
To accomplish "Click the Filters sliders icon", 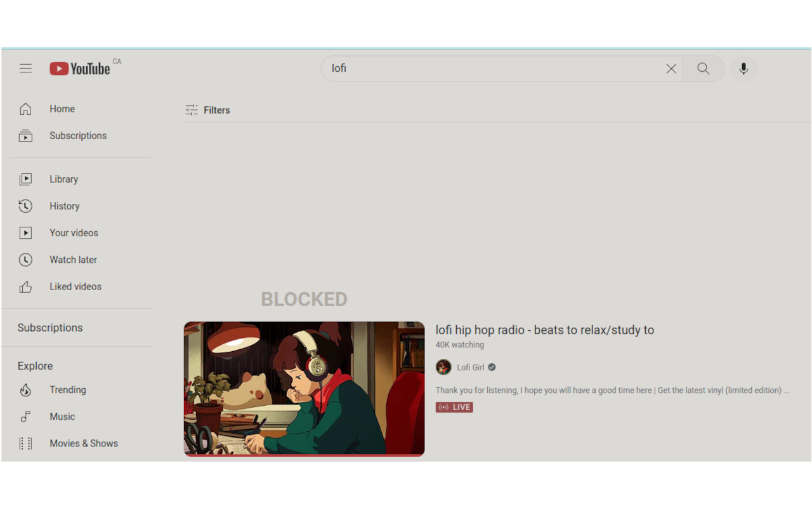I will [192, 110].
